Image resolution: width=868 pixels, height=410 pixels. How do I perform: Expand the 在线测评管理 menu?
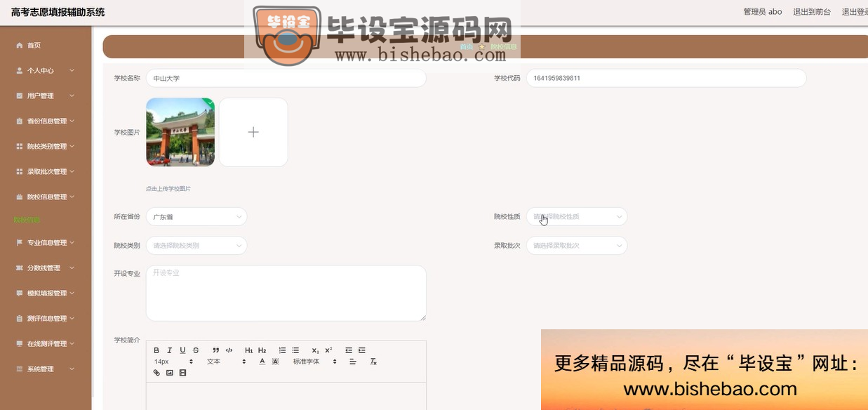tap(46, 343)
